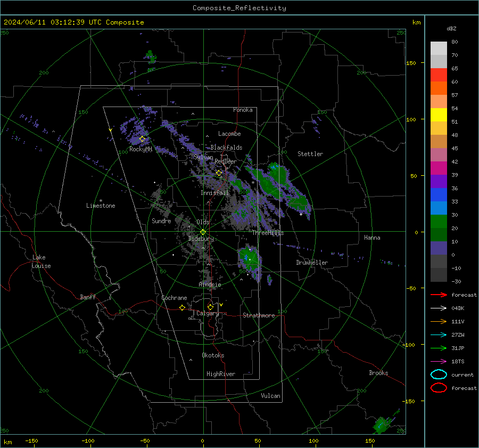Viewport: 479px width, 448px height.
Task: Click the Okotoks label
Action: point(213,355)
